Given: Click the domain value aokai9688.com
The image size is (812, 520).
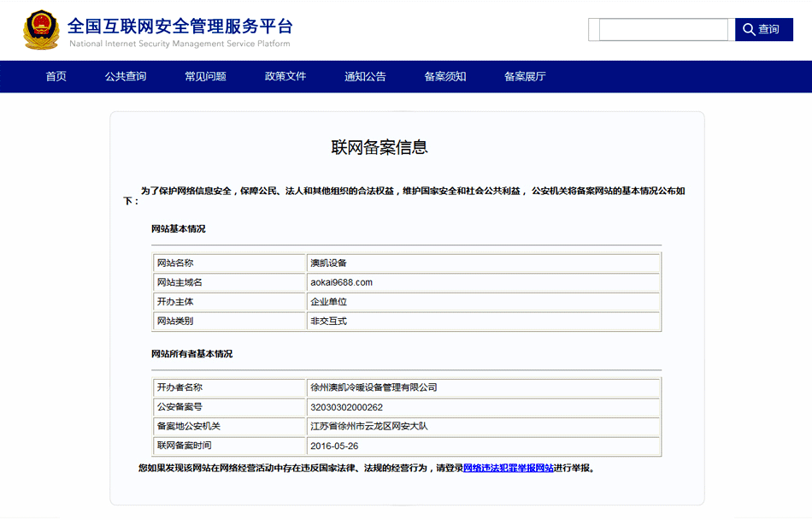Looking at the screenshot, I should tap(341, 282).
